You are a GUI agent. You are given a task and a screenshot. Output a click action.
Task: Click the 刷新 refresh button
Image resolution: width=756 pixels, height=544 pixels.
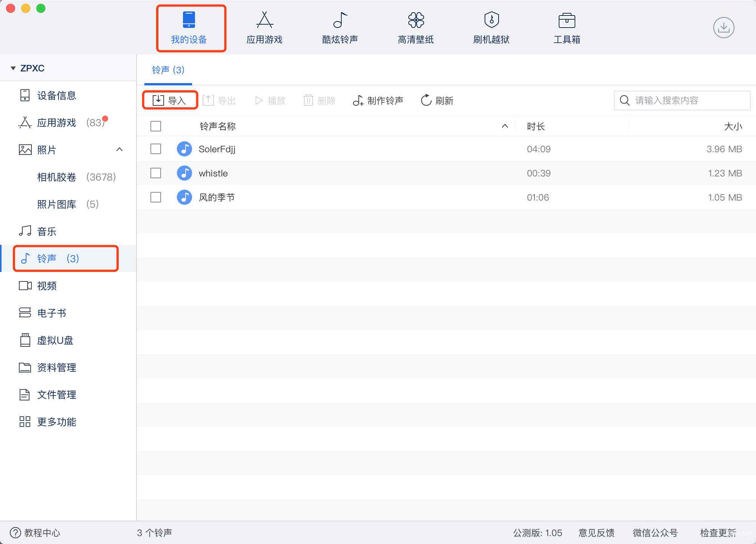tap(437, 100)
